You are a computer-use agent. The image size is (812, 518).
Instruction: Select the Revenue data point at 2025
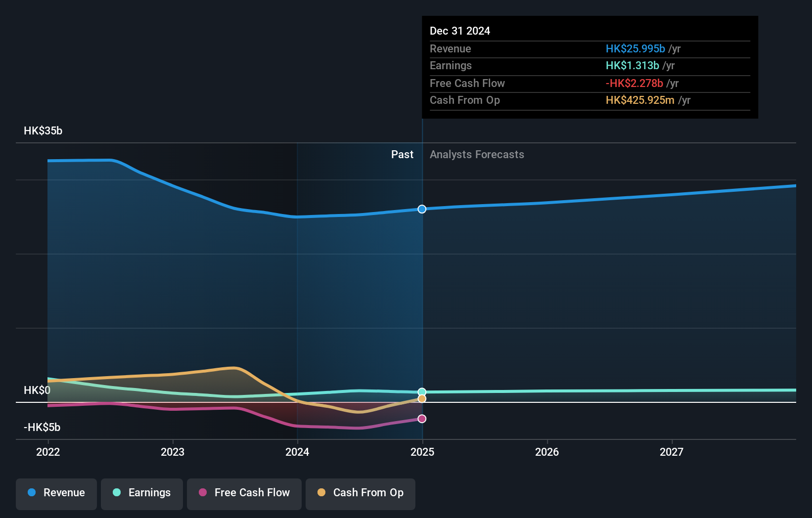click(422, 209)
